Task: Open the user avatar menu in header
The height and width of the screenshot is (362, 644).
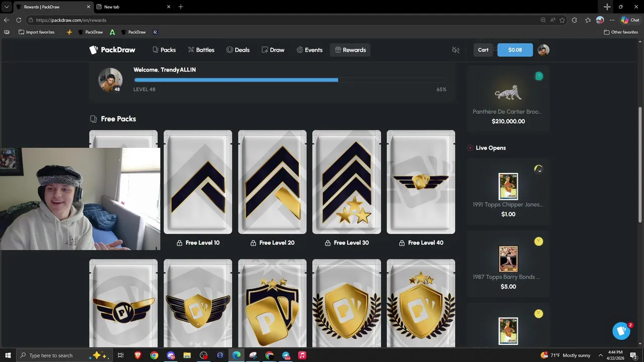Action: [x=543, y=50]
